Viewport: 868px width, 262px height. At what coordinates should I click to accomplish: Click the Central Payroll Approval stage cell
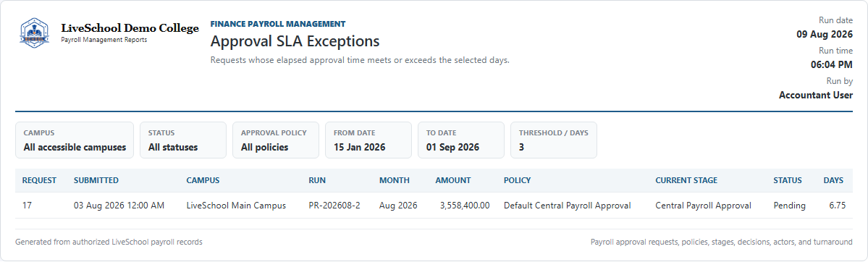click(x=704, y=206)
